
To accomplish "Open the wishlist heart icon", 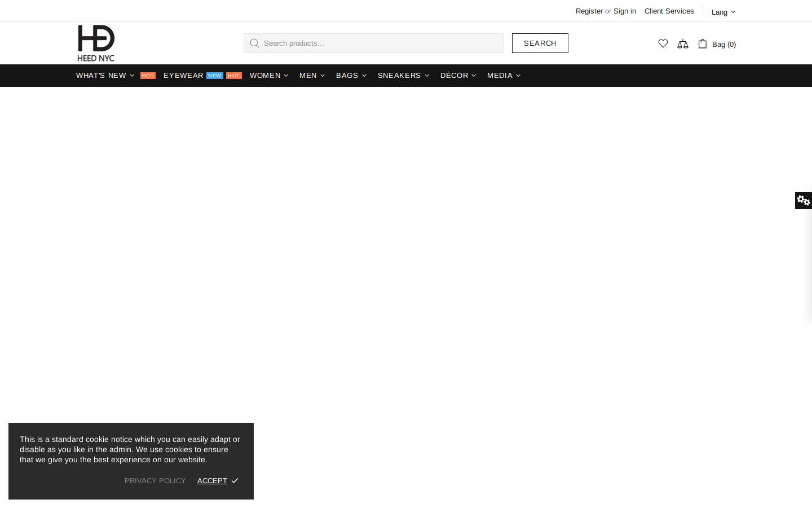I will 663,43.
